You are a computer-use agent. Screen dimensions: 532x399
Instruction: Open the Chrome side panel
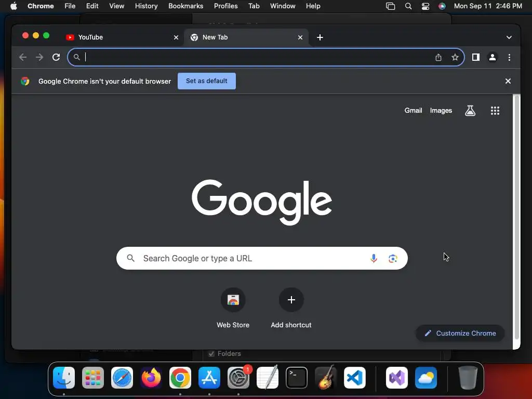point(476,57)
